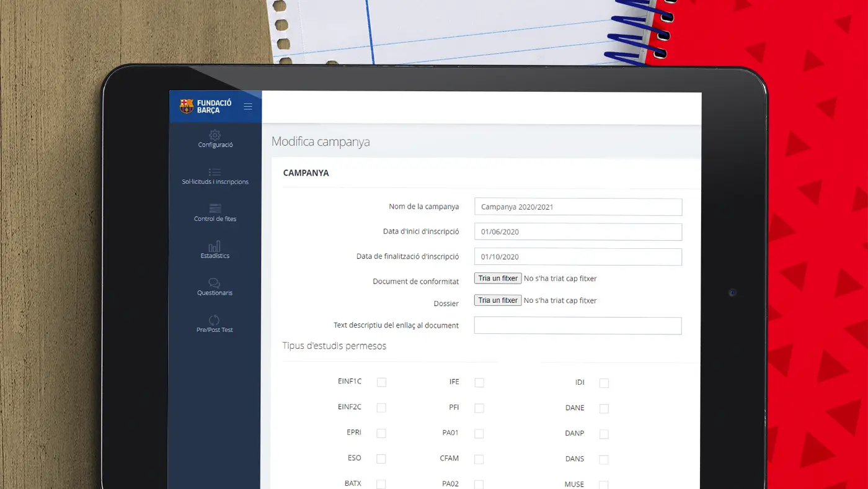Image resolution: width=868 pixels, height=489 pixels.
Task: Click the CAMPANYA section heading
Action: pyautogui.click(x=306, y=173)
